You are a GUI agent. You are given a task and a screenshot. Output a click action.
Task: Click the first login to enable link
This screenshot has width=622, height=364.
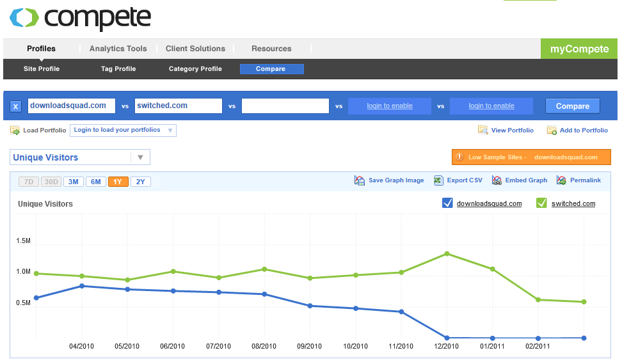click(390, 106)
